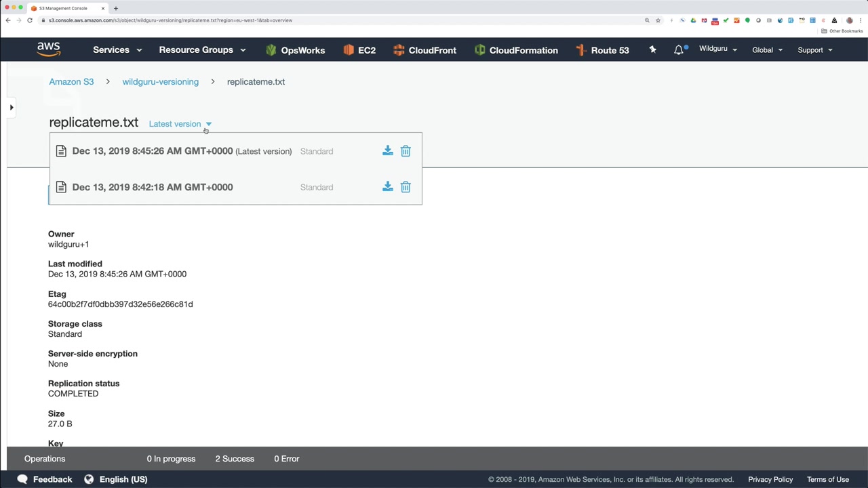Image resolution: width=868 pixels, height=488 pixels.
Task: Open the CloudFront shortcut
Action: click(x=425, y=50)
